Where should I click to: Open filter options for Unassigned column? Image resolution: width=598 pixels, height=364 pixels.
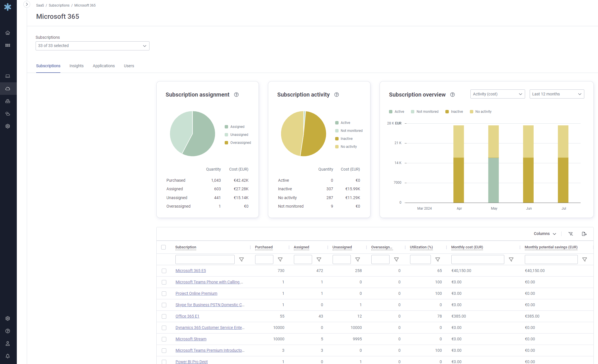click(x=358, y=259)
